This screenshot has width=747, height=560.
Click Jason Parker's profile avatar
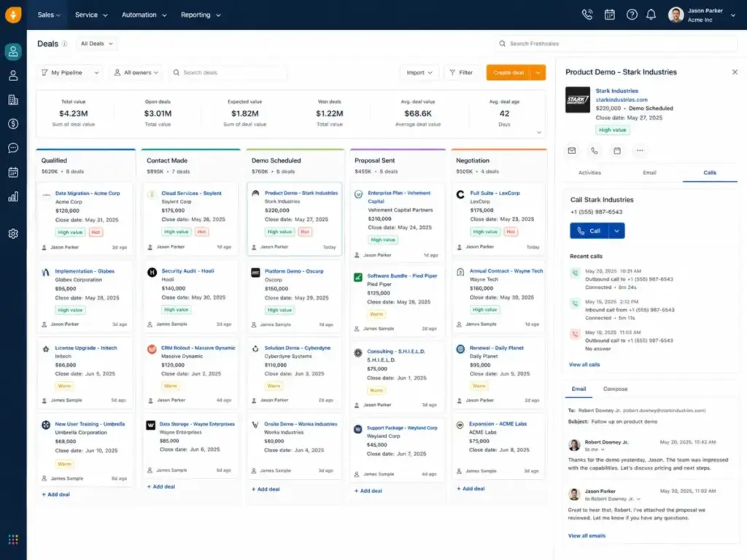(676, 15)
